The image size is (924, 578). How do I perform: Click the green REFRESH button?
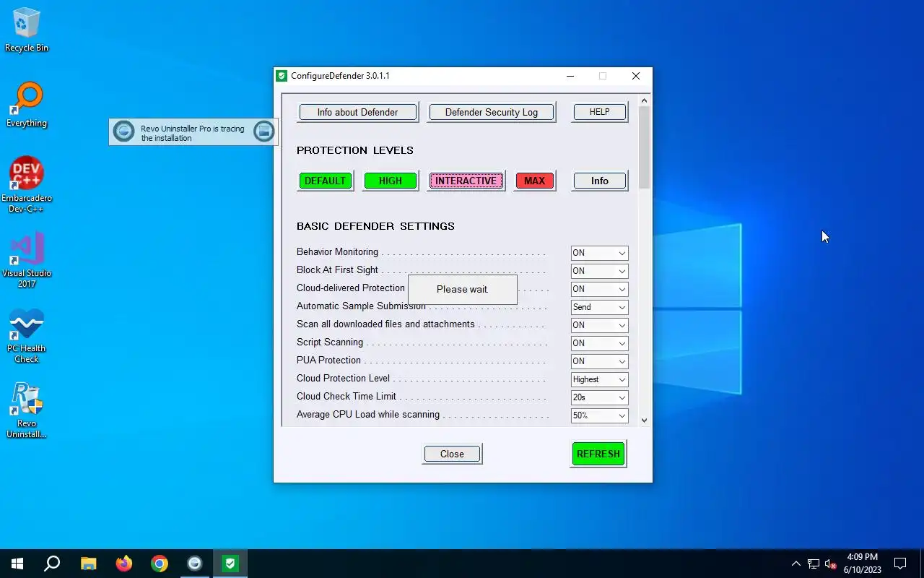point(598,454)
